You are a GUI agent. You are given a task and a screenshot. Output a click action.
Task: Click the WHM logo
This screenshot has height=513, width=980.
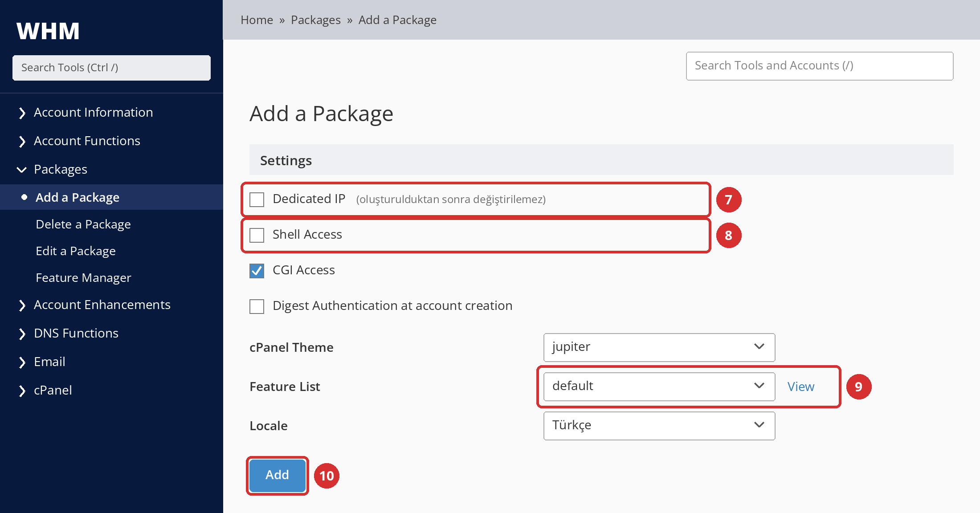click(48, 31)
